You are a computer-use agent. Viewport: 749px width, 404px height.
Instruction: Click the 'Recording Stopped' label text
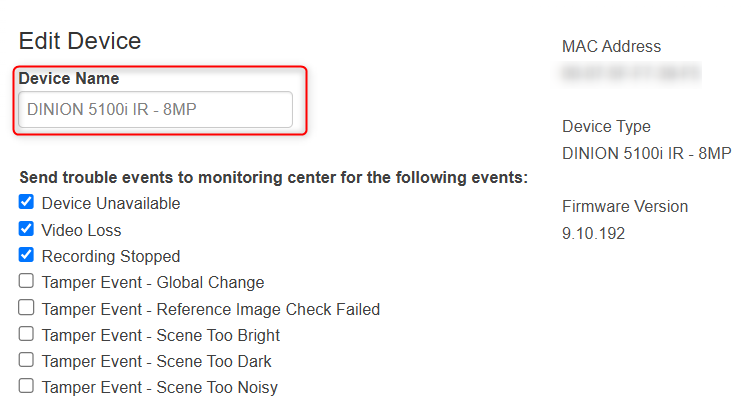pos(111,256)
